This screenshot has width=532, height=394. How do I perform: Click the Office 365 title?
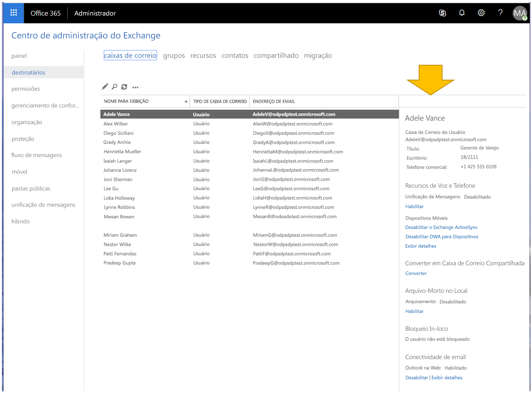pos(45,13)
